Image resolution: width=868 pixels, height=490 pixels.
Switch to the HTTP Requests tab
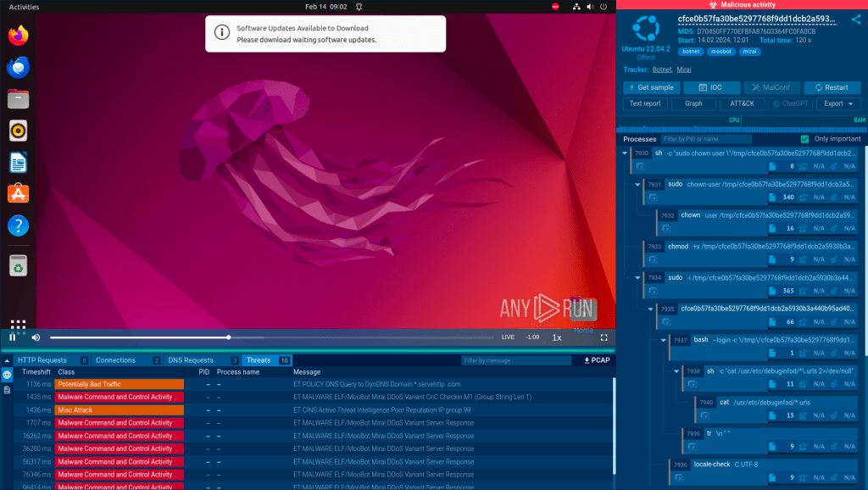(42, 360)
